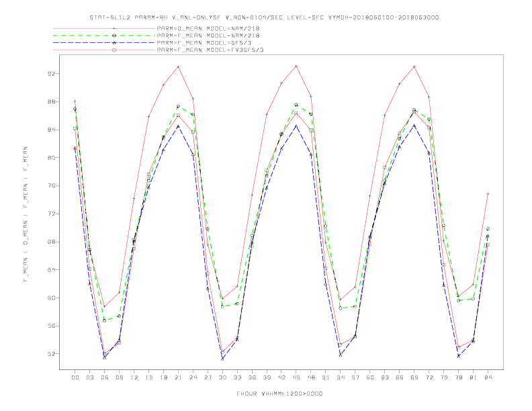Screen dimensions: 532x411
Task: Click x-axis forecast hour 57
Action: point(355,377)
